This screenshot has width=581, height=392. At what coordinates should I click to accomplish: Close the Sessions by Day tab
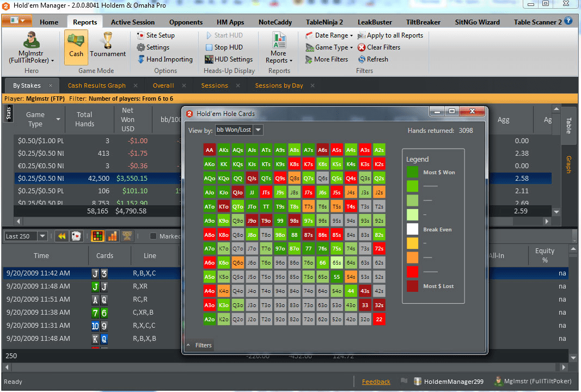click(313, 85)
